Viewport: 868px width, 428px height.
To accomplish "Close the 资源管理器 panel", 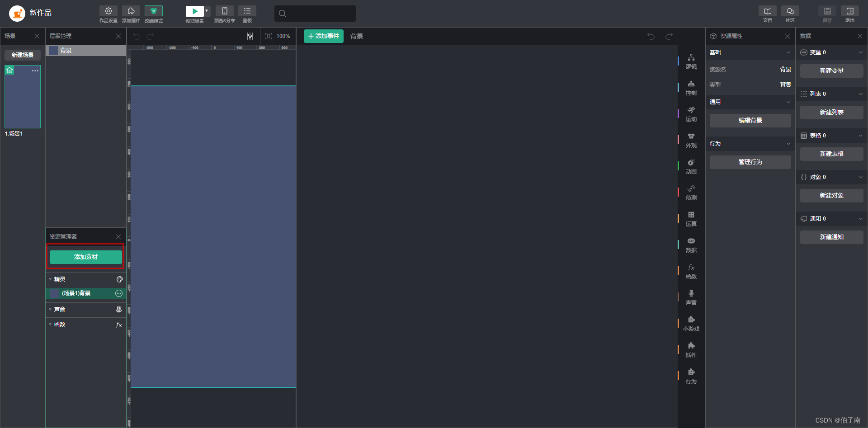I will (118, 237).
